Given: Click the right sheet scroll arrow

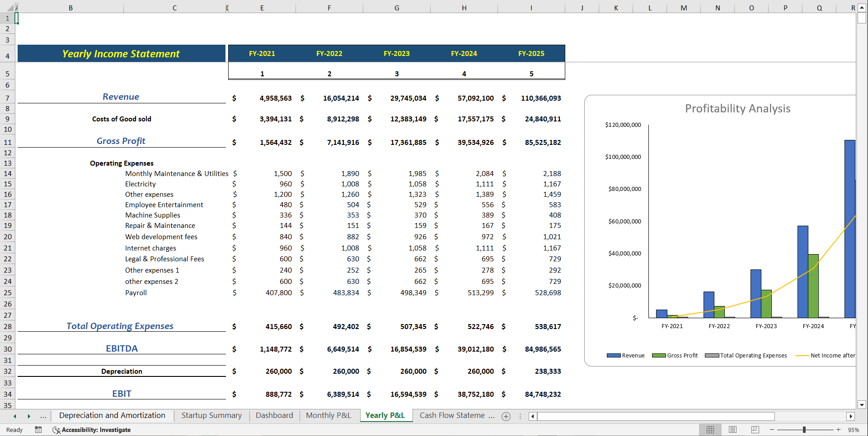Looking at the screenshot, I should pyautogui.click(x=29, y=417).
